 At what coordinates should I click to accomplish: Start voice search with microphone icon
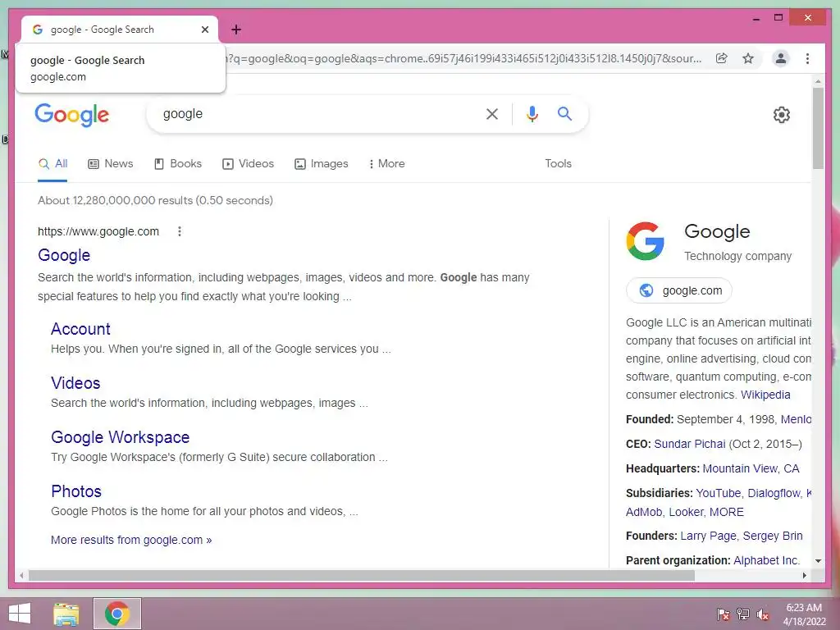[x=532, y=113]
